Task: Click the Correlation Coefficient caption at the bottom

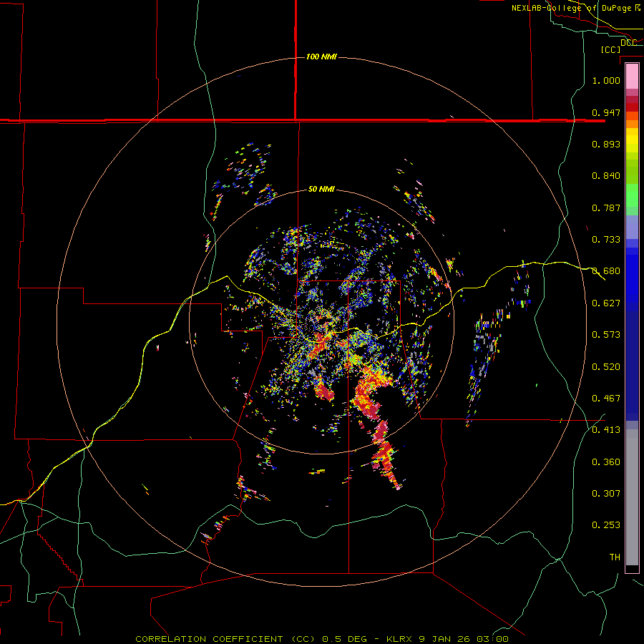Action: tap(321, 639)
